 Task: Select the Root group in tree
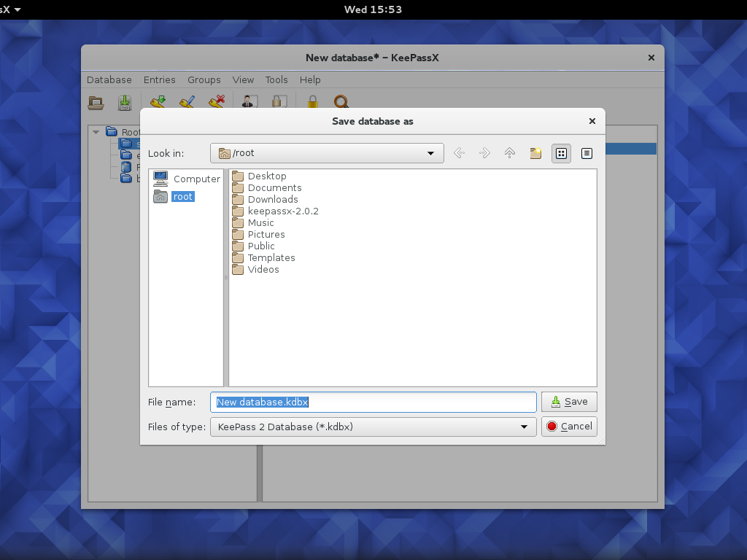pyautogui.click(x=124, y=132)
